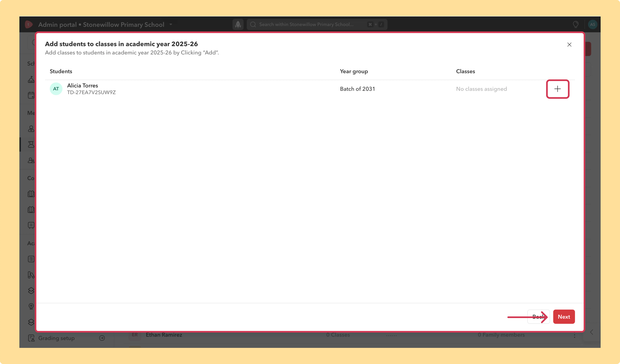This screenshot has height=364, width=620.
Task: Click the 0 Classes text for Ethan Ramirez
Action: [338, 335]
